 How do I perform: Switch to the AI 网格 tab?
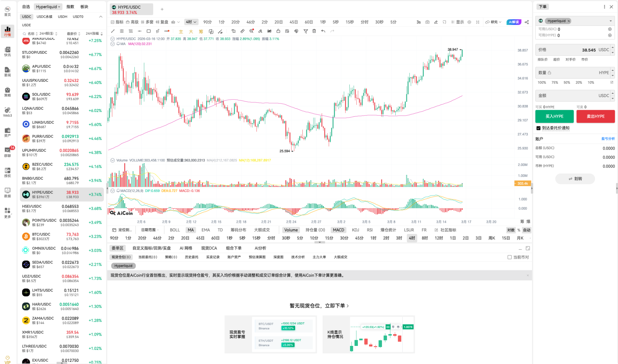tap(186, 248)
